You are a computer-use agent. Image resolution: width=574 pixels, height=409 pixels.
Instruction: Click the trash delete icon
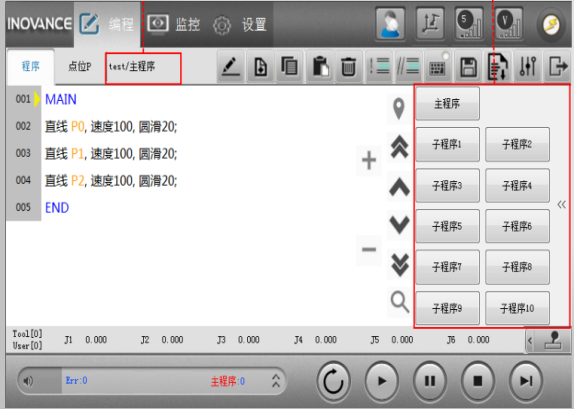coord(348,67)
